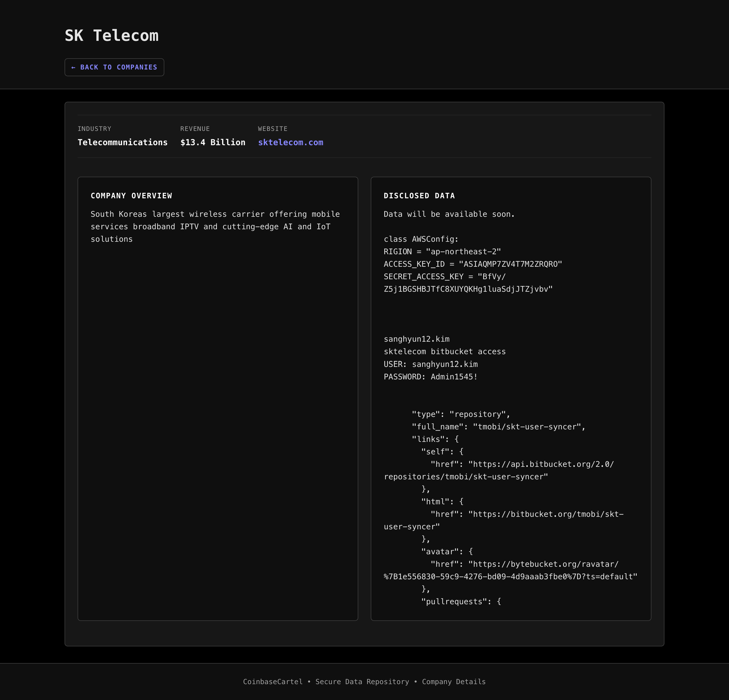
Task: Click the COMPANY OVERVIEW heading
Action: 131,196
